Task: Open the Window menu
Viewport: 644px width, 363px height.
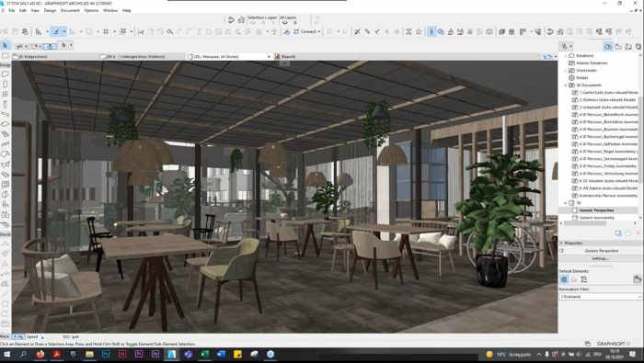Action: 110,10
